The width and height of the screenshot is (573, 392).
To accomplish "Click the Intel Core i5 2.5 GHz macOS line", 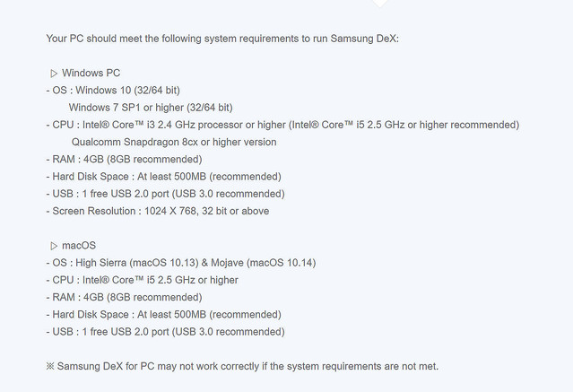I will [142, 280].
